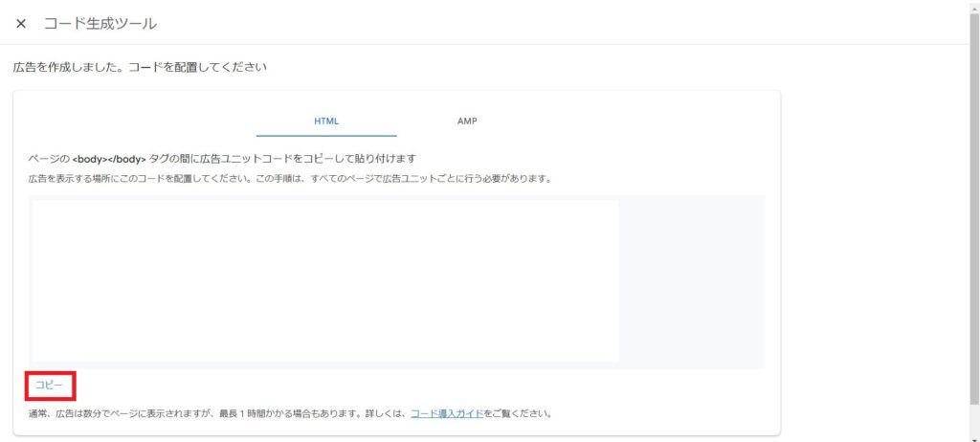Click the 最長１時間かかる場合もあります text

point(325,414)
